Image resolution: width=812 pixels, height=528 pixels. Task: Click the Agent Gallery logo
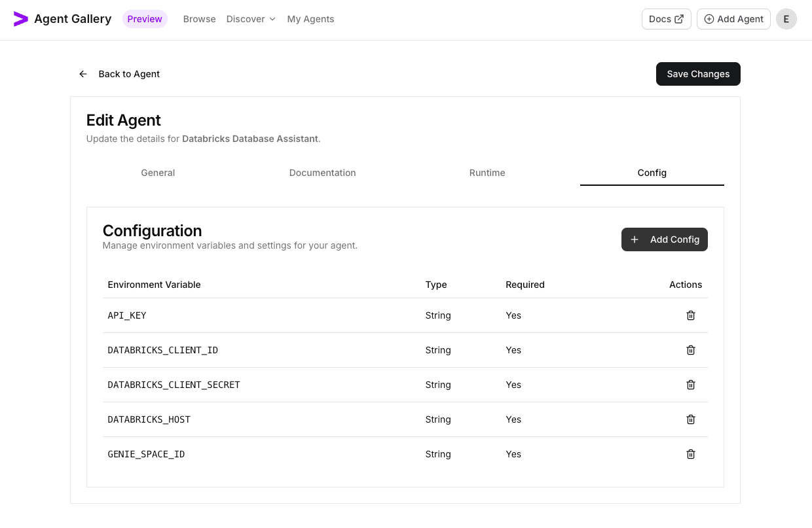pos(62,19)
